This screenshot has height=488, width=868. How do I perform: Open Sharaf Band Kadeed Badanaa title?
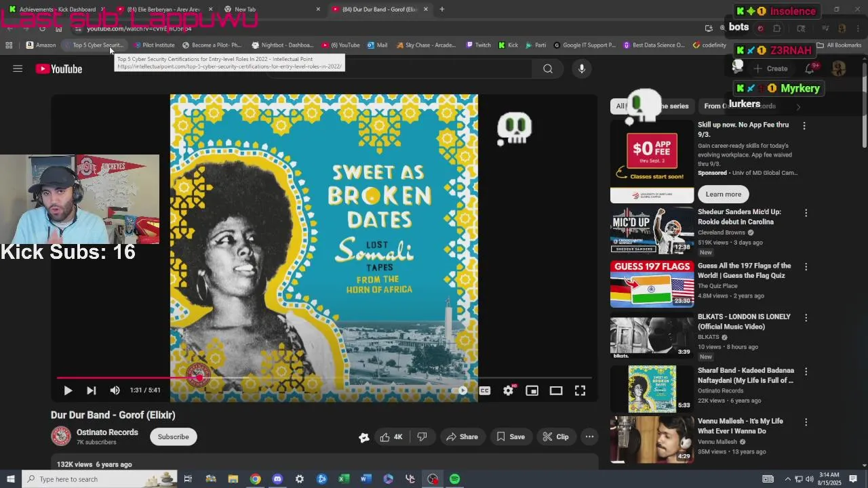pos(746,375)
